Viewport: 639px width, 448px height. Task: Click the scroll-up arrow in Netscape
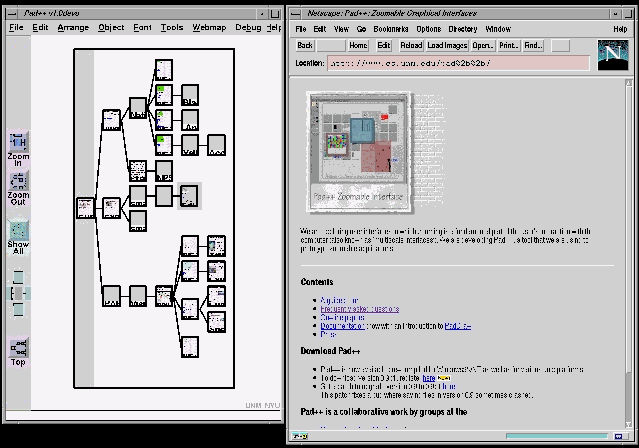click(628, 83)
